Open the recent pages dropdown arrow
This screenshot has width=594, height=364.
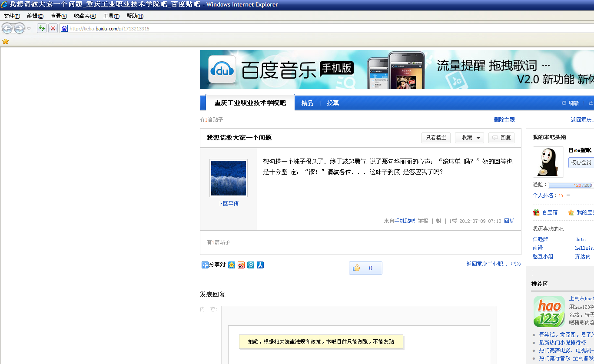coord(29,29)
